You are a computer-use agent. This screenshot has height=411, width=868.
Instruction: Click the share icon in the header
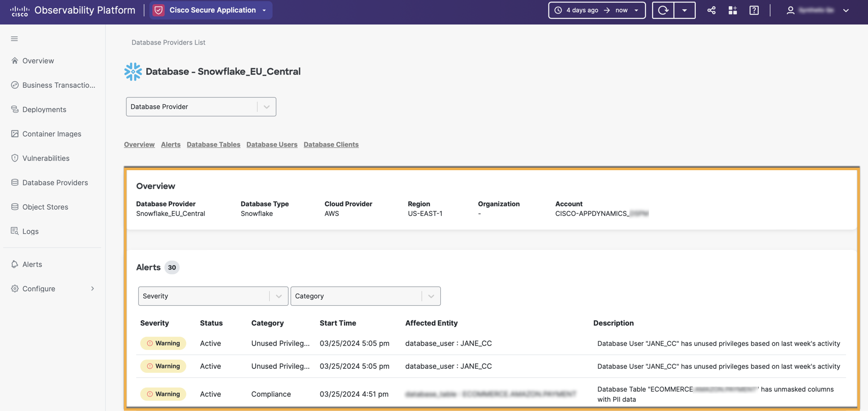(x=711, y=10)
